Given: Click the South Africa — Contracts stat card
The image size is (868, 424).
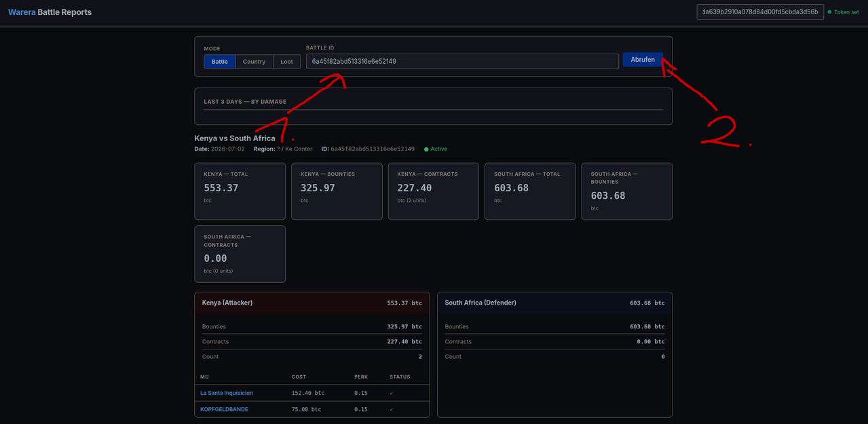Looking at the screenshot, I should (x=240, y=254).
